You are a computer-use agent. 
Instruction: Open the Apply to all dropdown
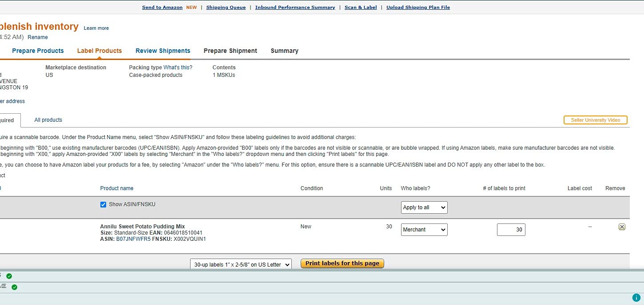[424, 207]
